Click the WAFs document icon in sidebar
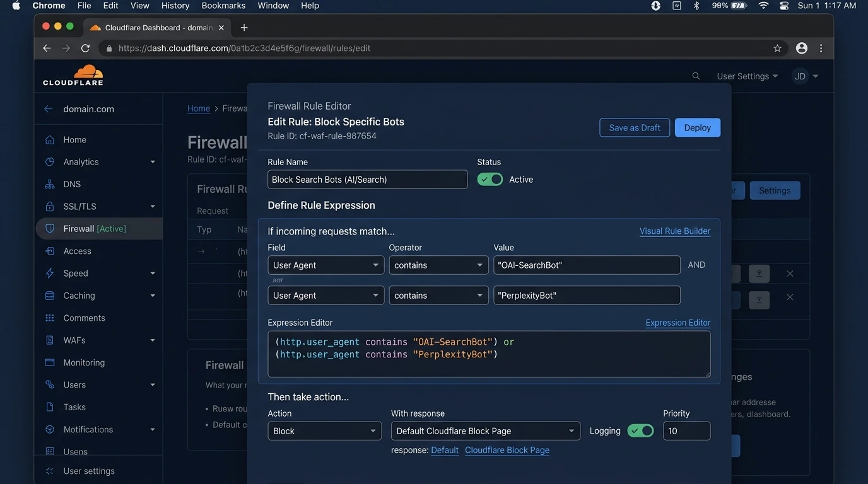Image resolution: width=868 pixels, height=484 pixels. point(50,340)
